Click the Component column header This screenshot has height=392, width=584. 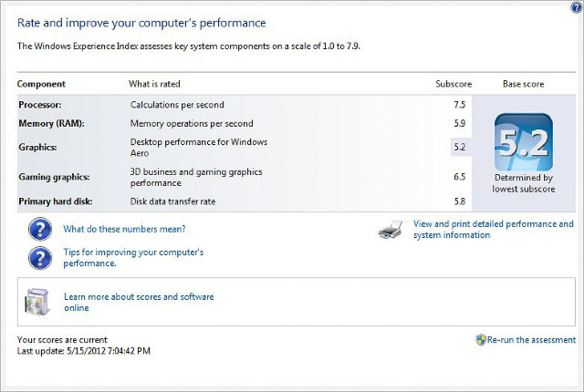point(41,84)
